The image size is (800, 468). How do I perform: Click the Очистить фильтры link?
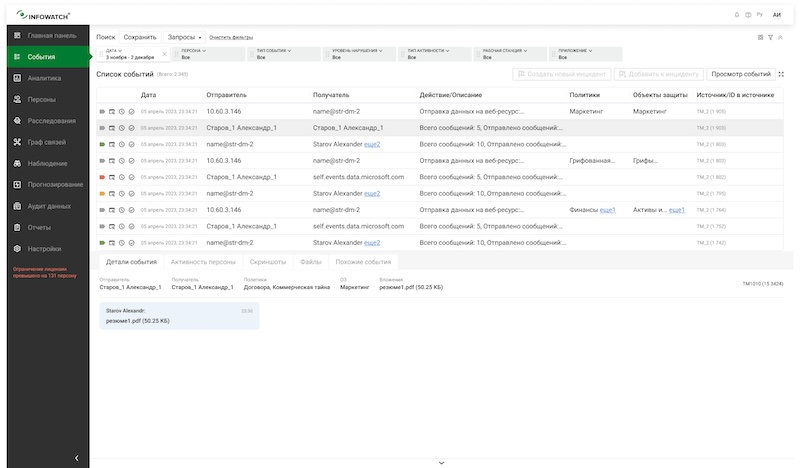tap(231, 37)
